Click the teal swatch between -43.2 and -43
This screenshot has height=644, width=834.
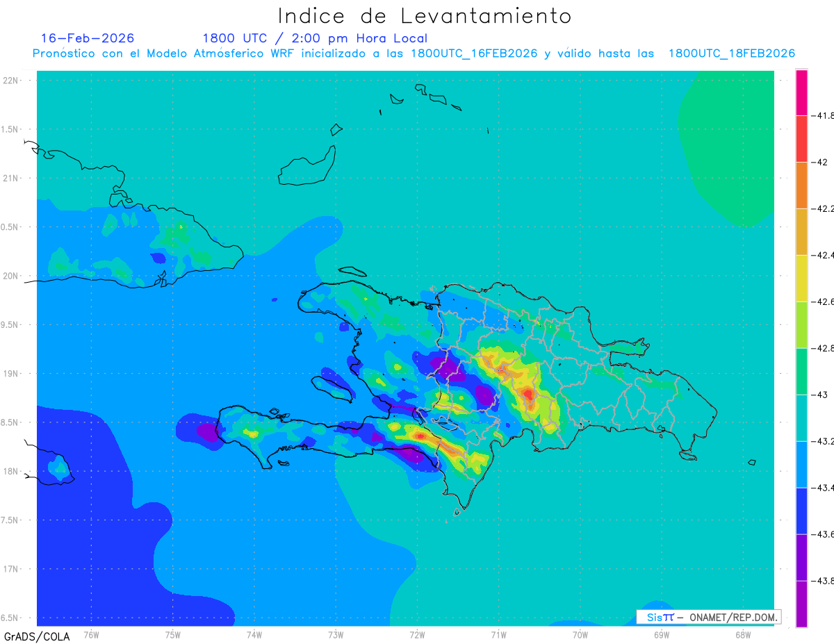pyautogui.click(x=801, y=418)
